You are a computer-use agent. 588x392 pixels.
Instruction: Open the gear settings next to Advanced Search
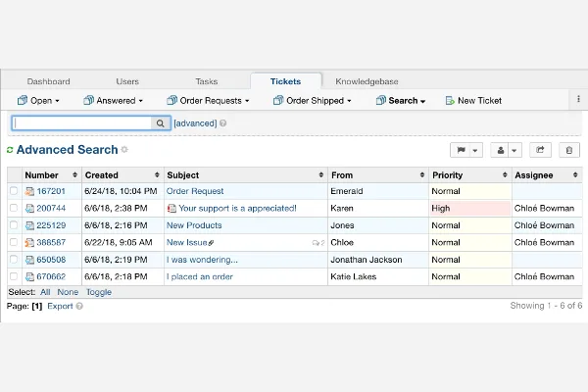pyautogui.click(x=124, y=150)
